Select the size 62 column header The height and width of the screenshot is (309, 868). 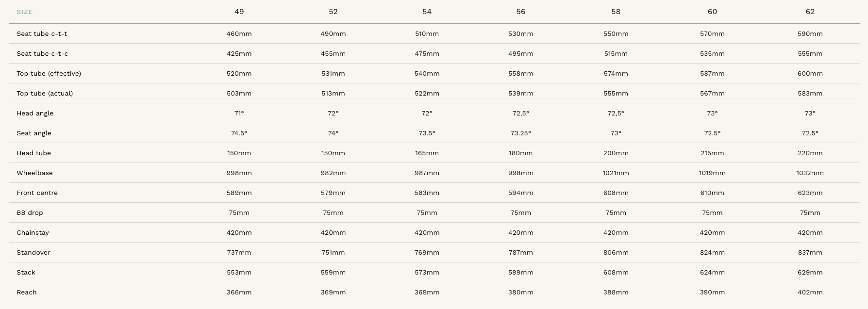pos(810,12)
